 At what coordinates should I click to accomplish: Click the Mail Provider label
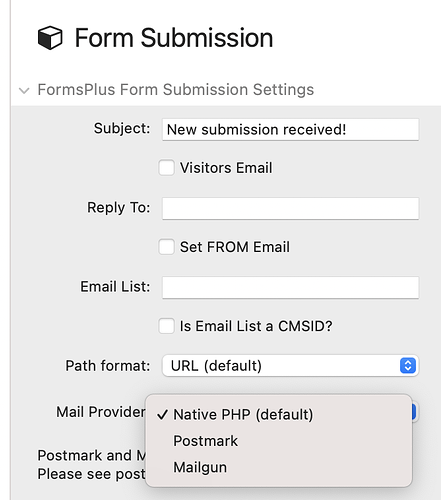tap(101, 412)
